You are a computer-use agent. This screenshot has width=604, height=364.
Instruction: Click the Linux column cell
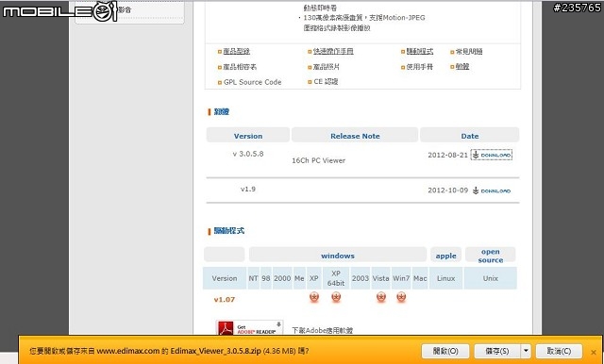[x=446, y=278]
